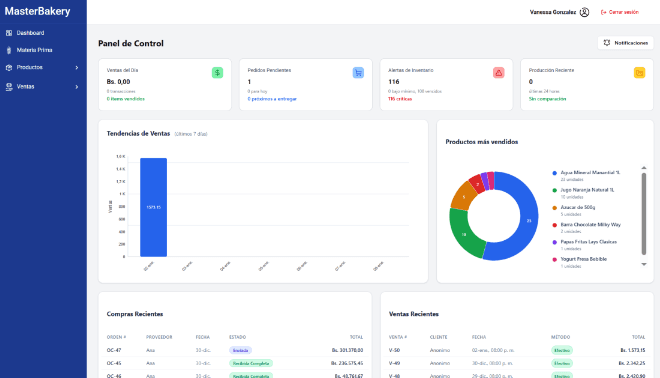The height and width of the screenshot is (378, 660).
Task: Click Cerrar sesión logout link
Action: coord(620,12)
